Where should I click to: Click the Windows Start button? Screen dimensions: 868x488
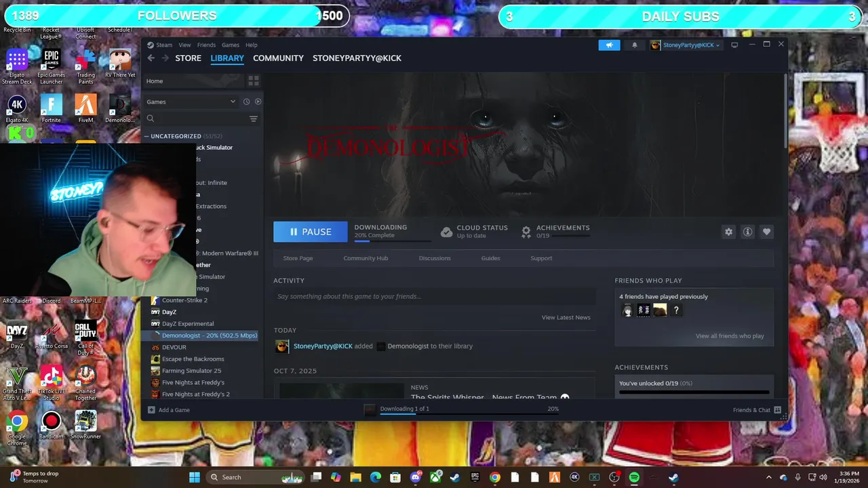(x=195, y=477)
